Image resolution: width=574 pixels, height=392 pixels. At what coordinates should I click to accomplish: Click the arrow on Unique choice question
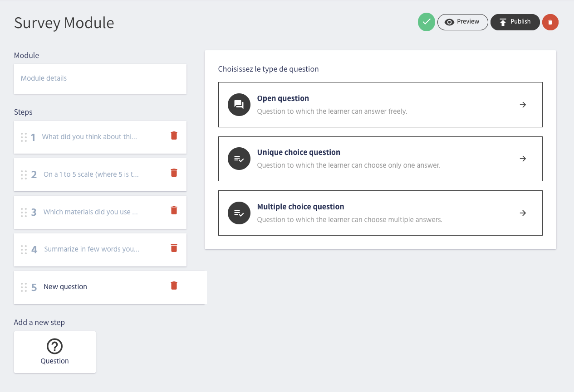pyautogui.click(x=523, y=159)
